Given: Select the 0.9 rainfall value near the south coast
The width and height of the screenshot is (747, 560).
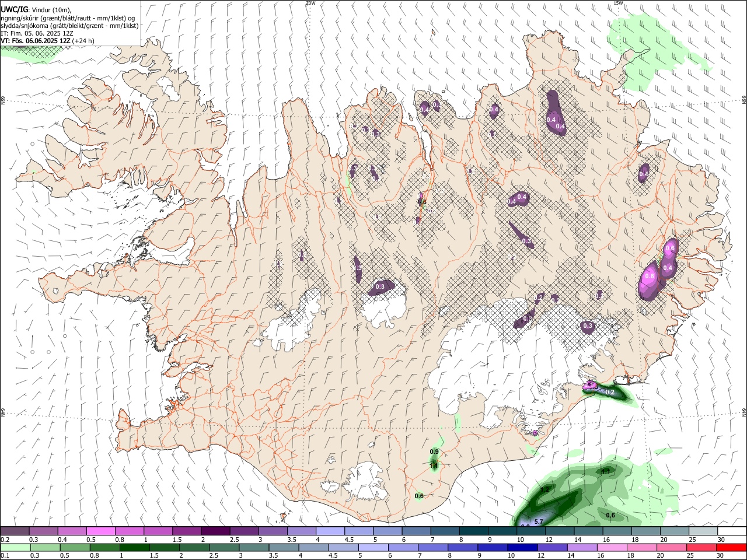Looking at the screenshot, I should tap(434, 452).
